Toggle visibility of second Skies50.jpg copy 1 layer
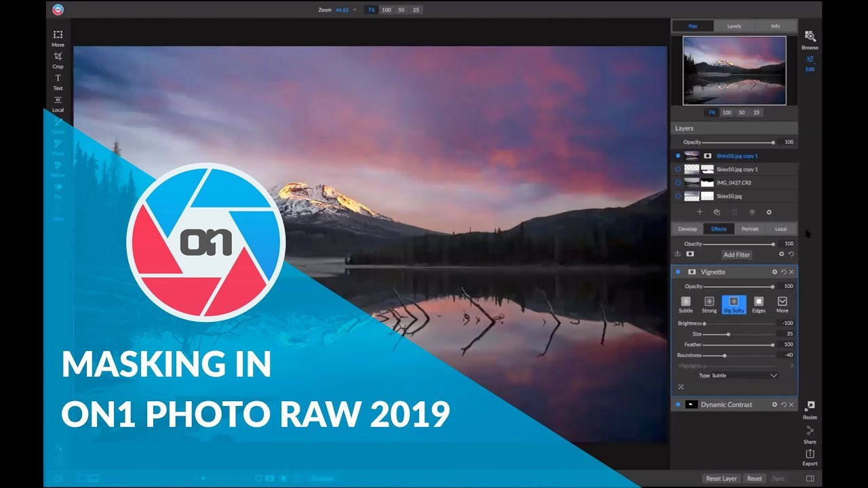Screen dimensions: 868x488 678,169
